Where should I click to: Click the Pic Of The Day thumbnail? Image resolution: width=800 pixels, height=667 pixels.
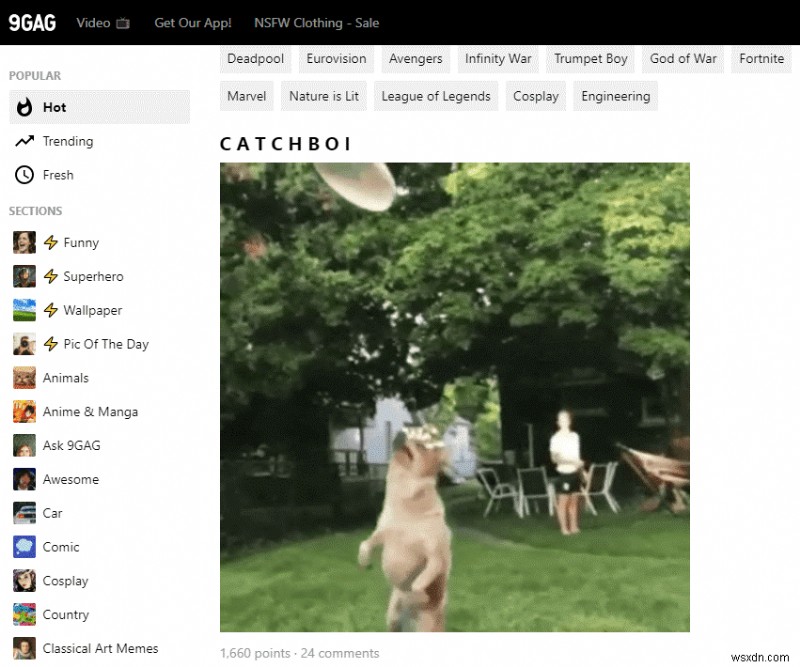pyautogui.click(x=24, y=344)
